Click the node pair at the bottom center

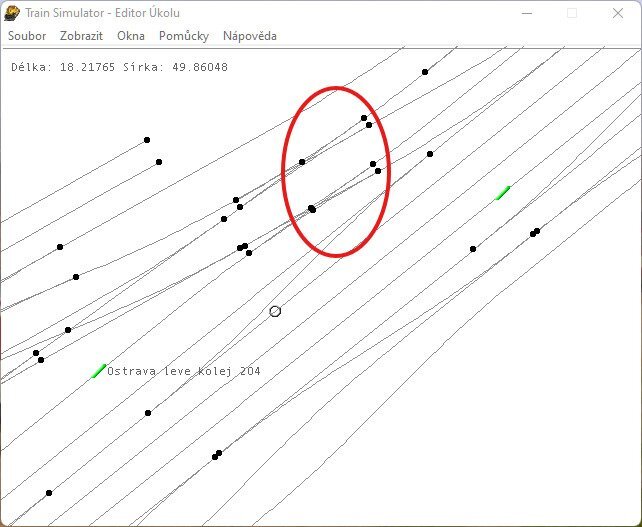(217, 455)
